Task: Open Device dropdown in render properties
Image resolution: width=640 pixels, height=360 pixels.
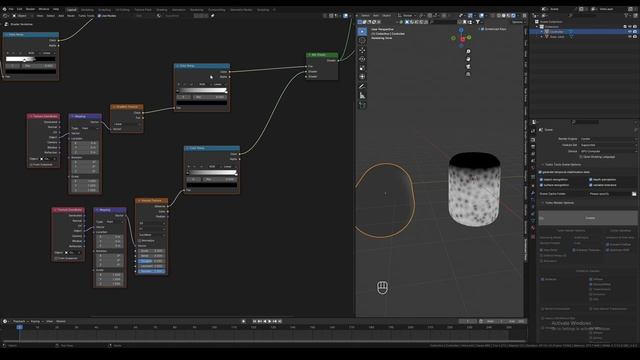Action: (608, 151)
